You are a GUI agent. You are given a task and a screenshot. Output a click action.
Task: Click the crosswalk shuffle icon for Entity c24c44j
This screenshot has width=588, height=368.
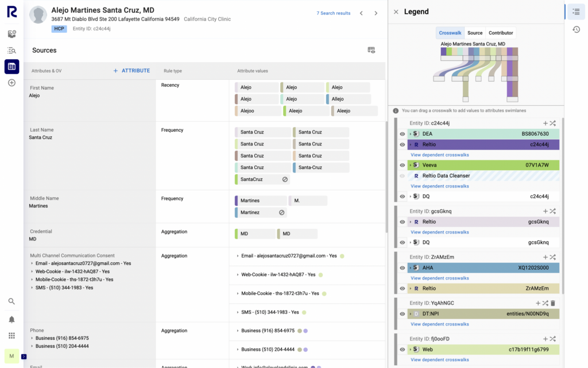coord(553,122)
